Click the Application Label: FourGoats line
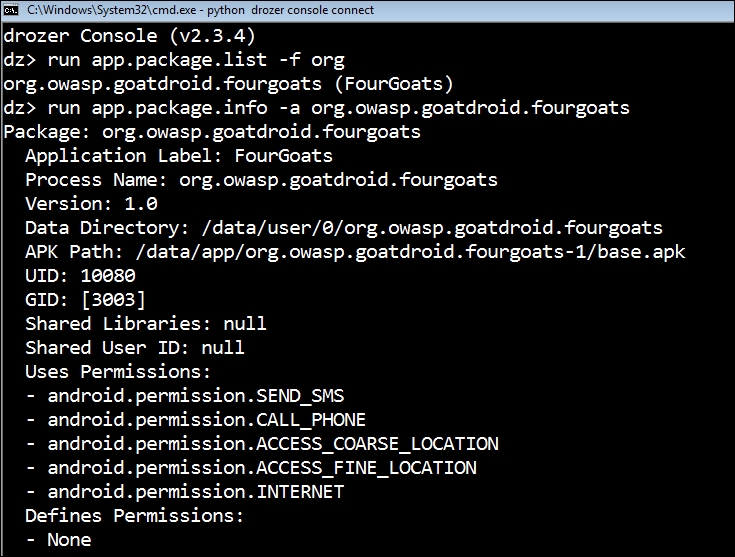This screenshot has height=557, width=735. (x=178, y=156)
